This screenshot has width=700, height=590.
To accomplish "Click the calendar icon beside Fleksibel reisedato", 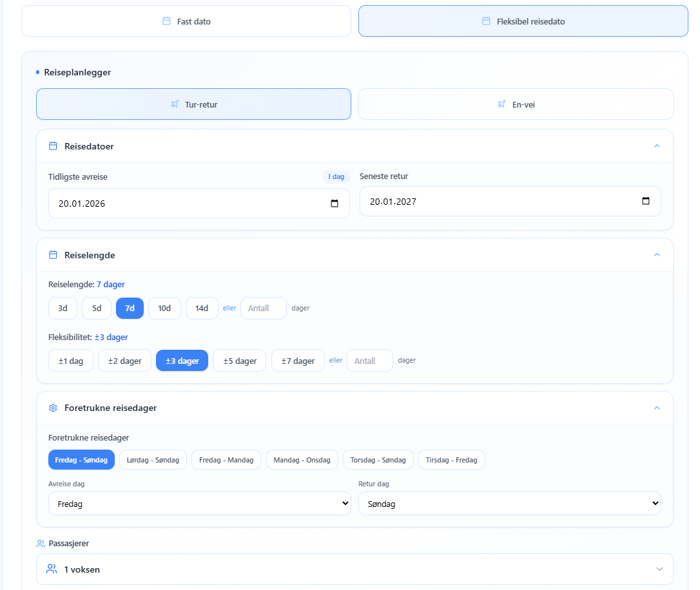I will pos(486,21).
